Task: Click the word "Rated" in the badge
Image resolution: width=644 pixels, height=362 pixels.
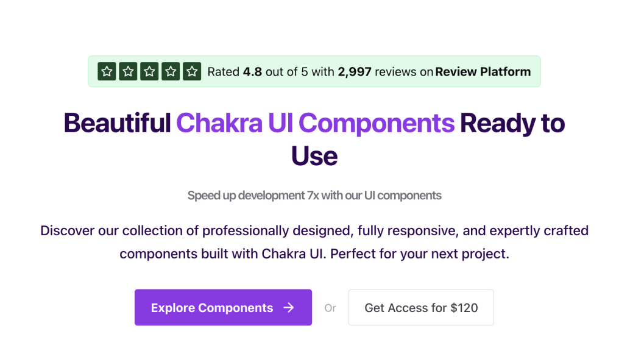Action: tap(224, 72)
